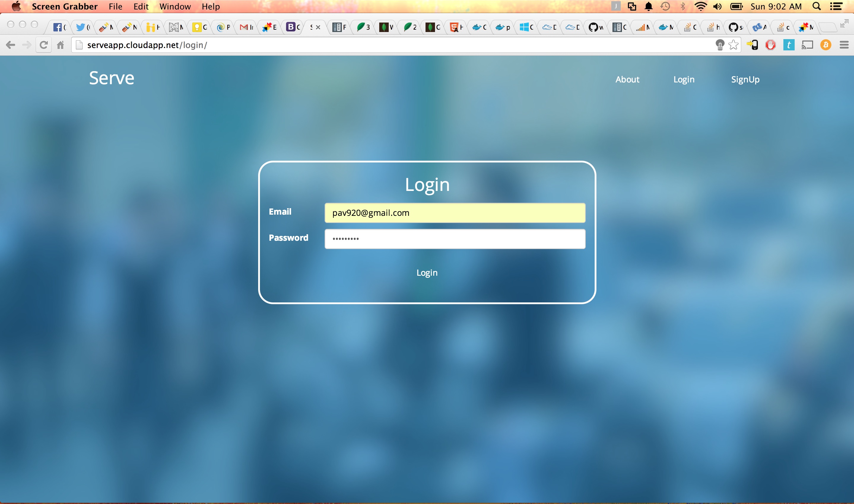This screenshot has height=504, width=854.
Task: Click into the Password field
Action: [455, 239]
